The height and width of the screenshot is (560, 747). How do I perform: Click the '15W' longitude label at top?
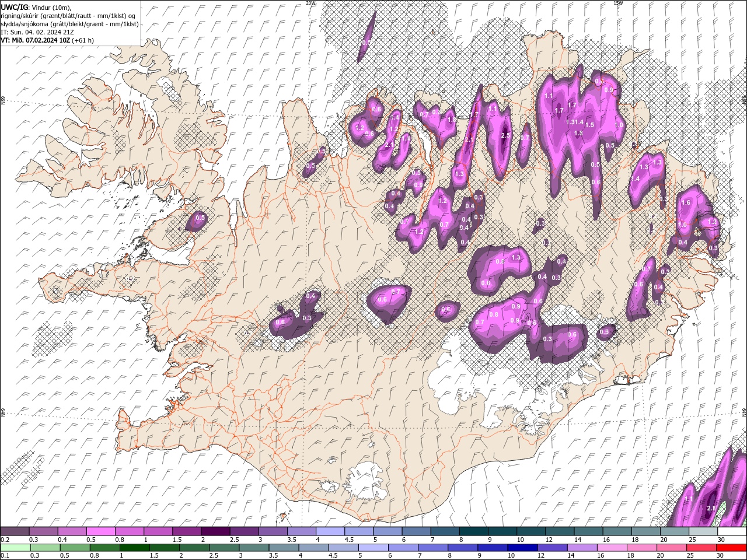pyautogui.click(x=618, y=3)
